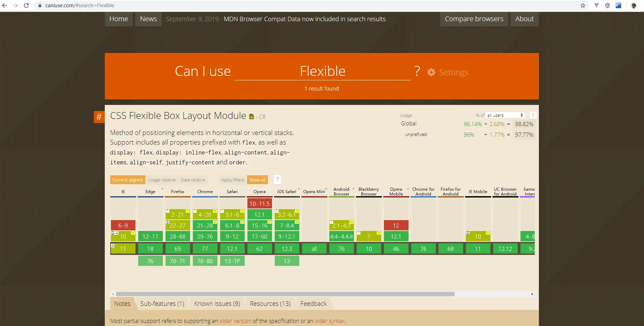Go back using the browser back arrow
Viewport: 644px width, 326px height.
[x=4, y=5]
